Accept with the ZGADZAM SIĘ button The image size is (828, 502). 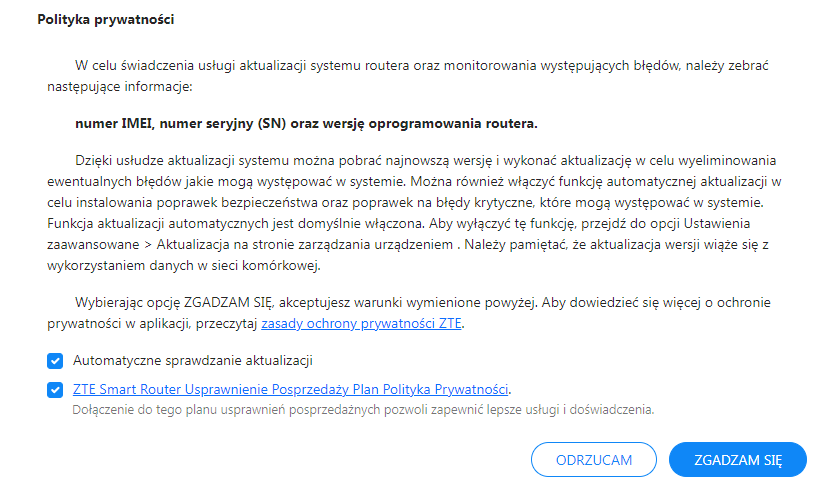click(738, 460)
